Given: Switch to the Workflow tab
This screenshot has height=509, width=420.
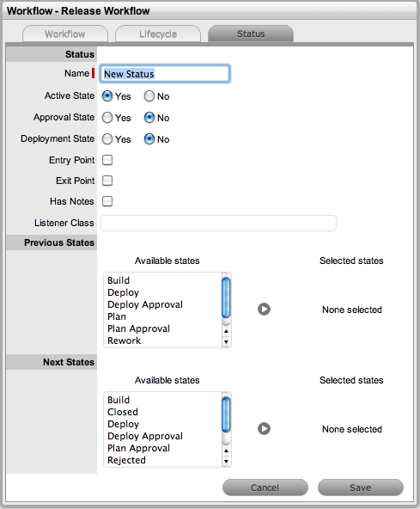Looking at the screenshot, I should click(x=65, y=34).
